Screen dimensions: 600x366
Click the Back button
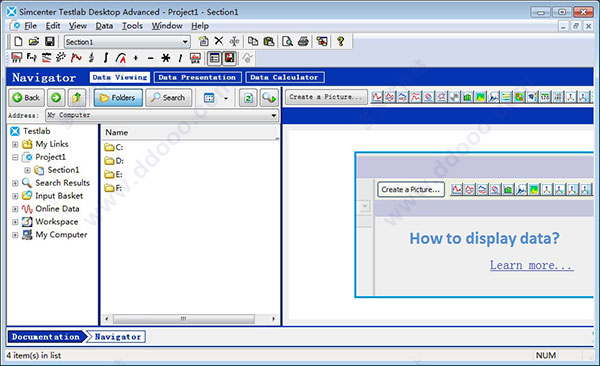[x=26, y=98]
